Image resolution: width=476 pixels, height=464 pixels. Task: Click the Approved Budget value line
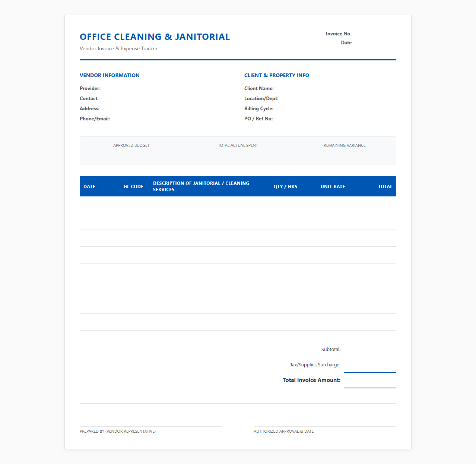[131, 155]
